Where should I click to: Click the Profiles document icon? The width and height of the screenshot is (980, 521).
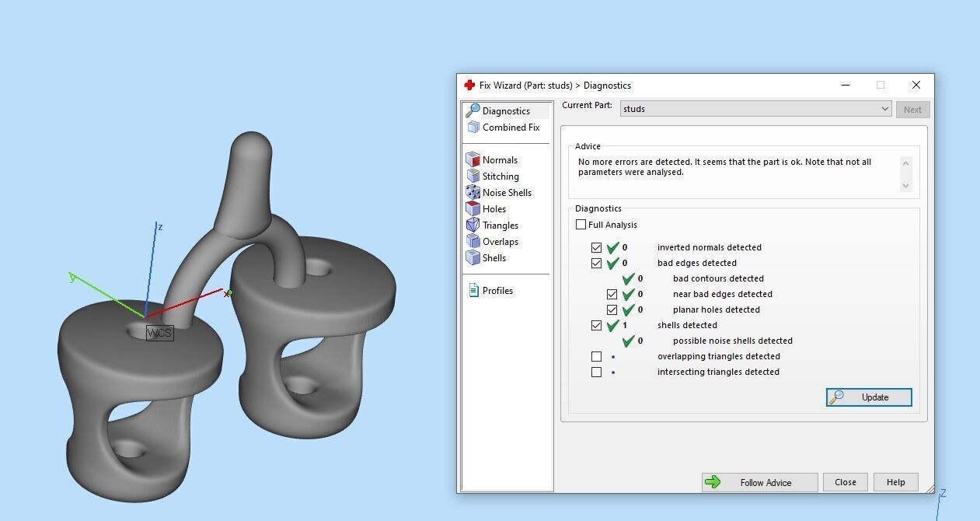(x=473, y=290)
